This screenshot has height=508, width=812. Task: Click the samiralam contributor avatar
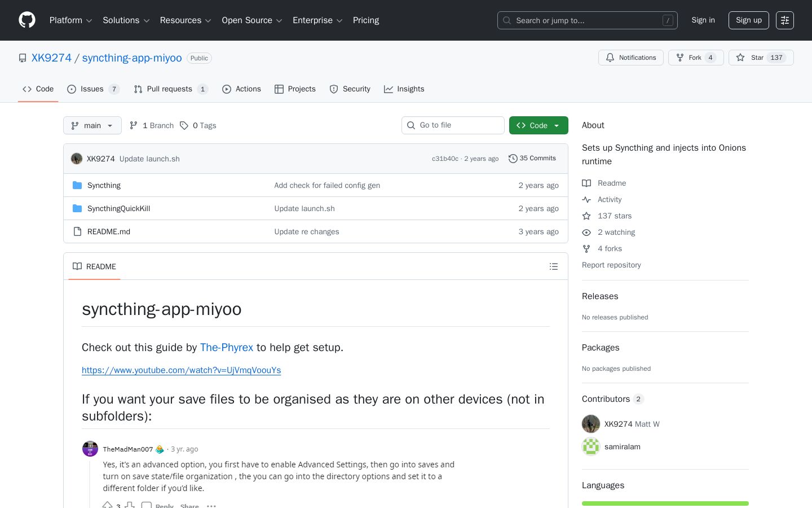coord(591,446)
